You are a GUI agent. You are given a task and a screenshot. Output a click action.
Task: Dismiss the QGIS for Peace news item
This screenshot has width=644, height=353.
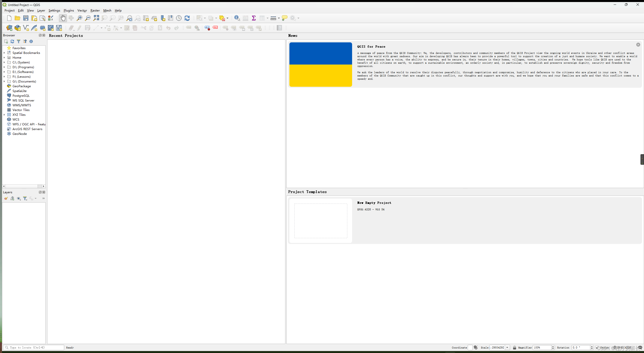click(x=638, y=45)
